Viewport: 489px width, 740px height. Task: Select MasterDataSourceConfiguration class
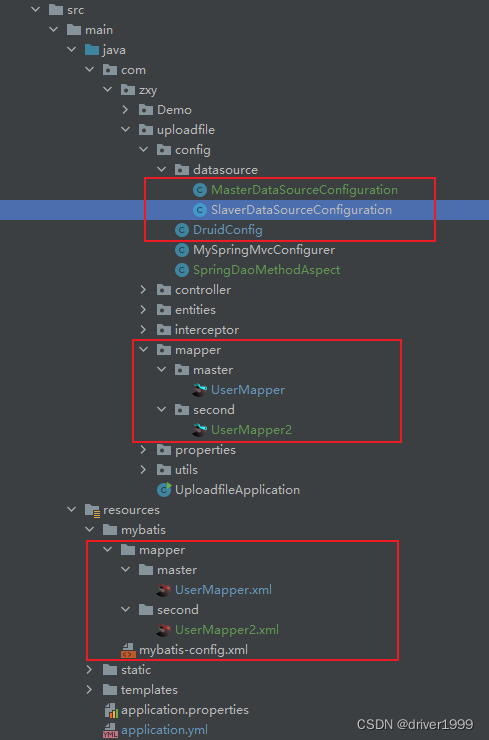pyautogui.click(x=304, y=190)
